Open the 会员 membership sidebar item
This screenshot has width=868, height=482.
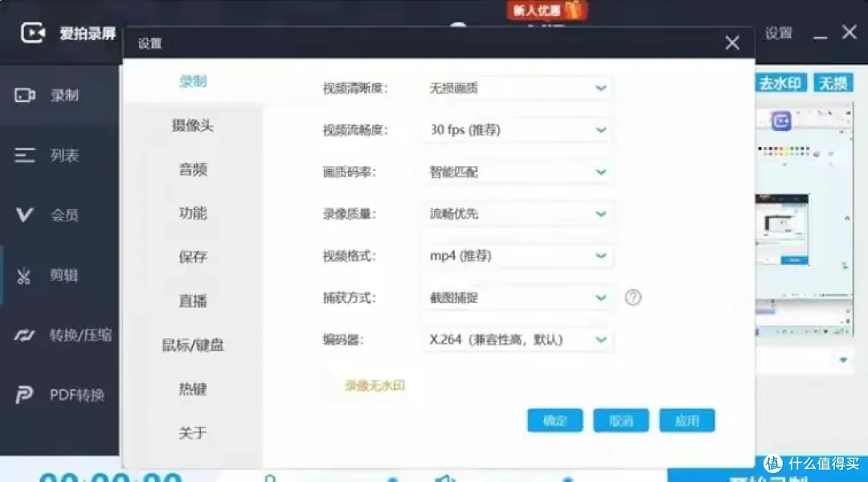coord(59,215)
